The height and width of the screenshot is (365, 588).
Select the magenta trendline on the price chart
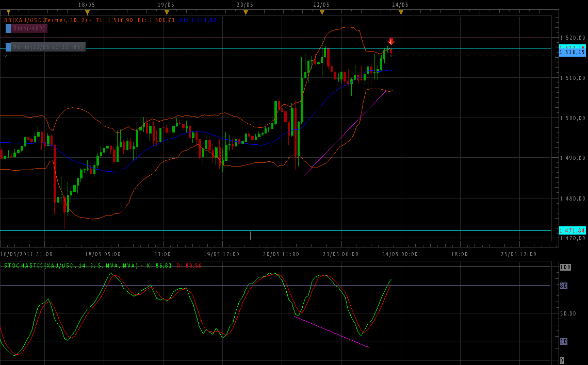coord(345,133)
